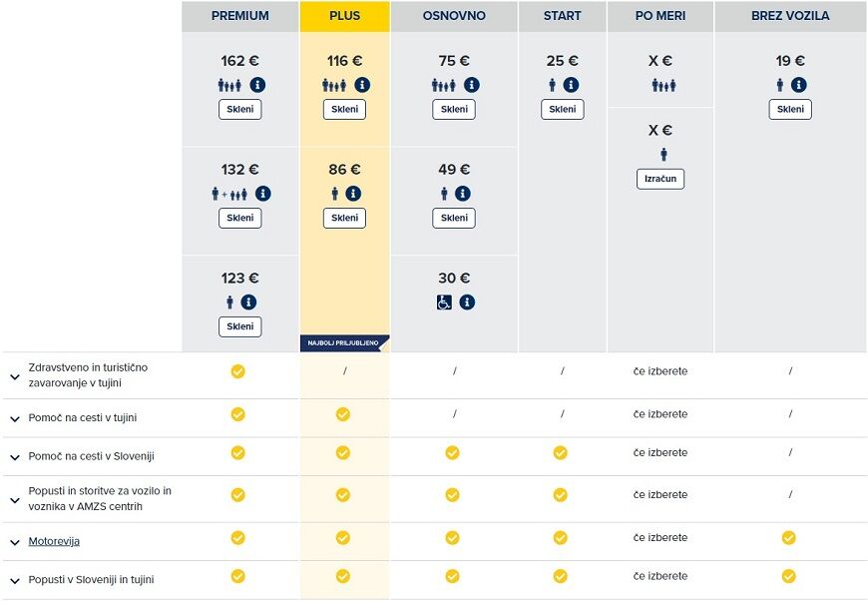
Task: Expand Zdravstveno in turistično zavarovanje row
Action: (x=15, y=376)
